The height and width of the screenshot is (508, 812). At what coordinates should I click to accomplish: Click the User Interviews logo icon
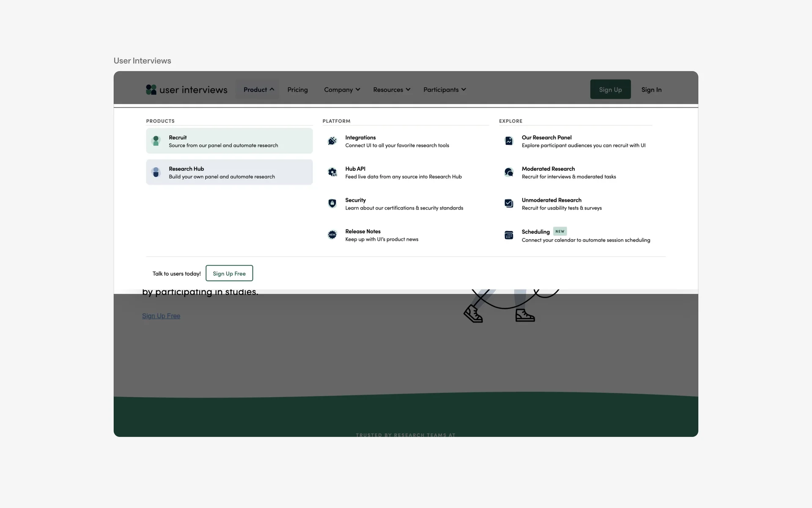151,89
